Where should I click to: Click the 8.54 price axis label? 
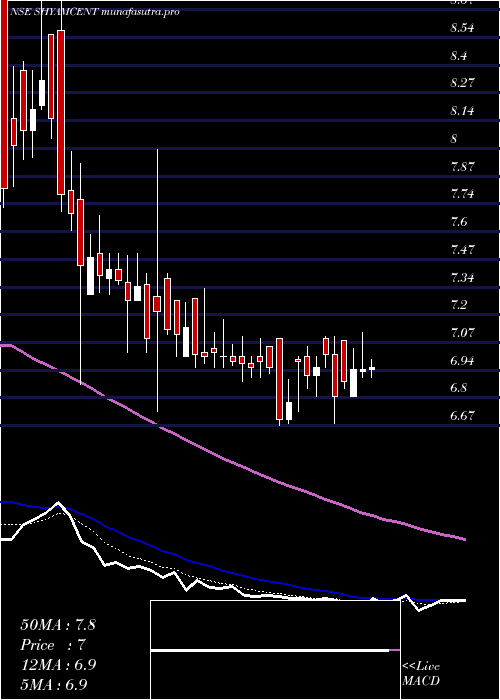462,28
